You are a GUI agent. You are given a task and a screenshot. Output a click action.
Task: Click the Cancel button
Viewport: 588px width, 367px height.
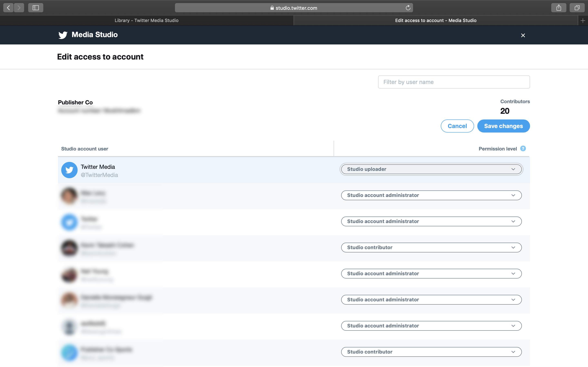tap(457, 126)
